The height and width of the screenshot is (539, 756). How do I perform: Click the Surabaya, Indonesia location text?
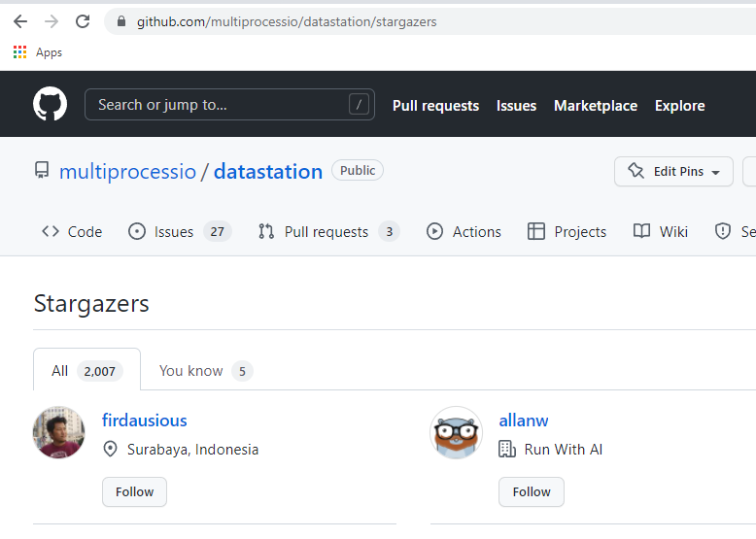[192, 450]
